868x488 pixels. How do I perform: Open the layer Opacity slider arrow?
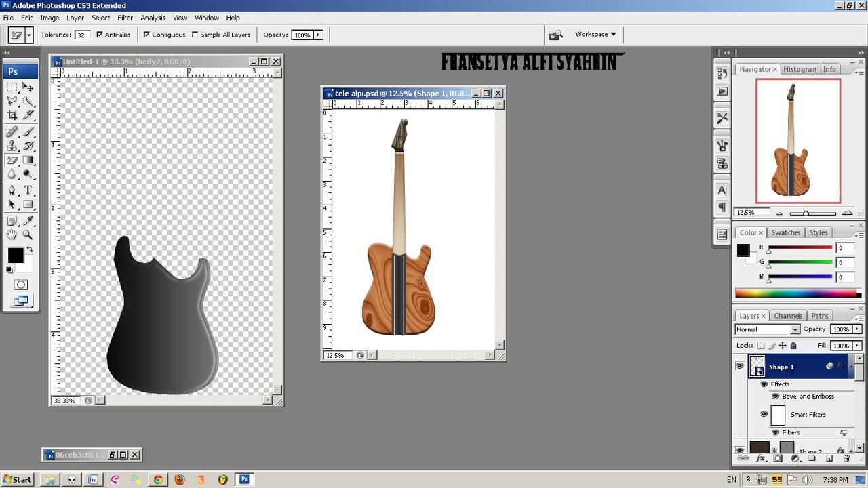point(858,329)
